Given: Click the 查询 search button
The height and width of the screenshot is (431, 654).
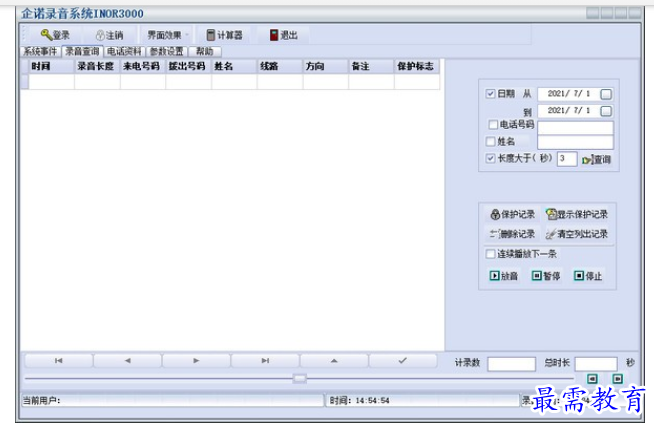Looking at the screenshot, I should pos(597,159).
